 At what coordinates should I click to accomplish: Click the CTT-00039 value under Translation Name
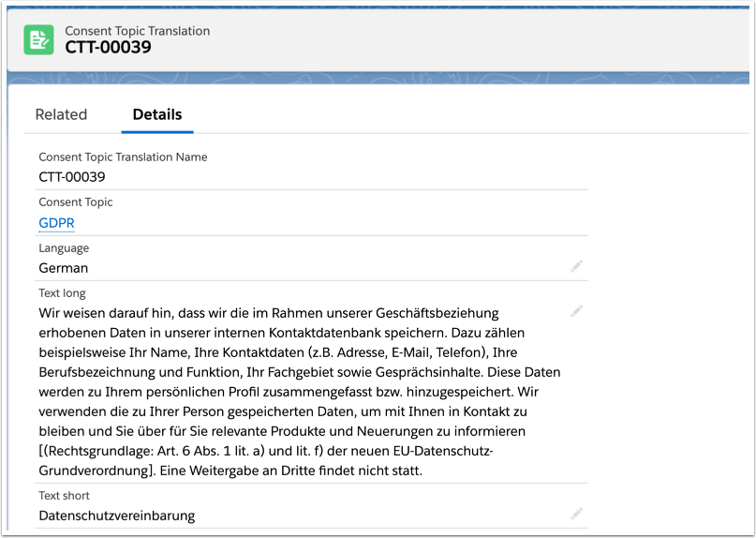[72, 177]
